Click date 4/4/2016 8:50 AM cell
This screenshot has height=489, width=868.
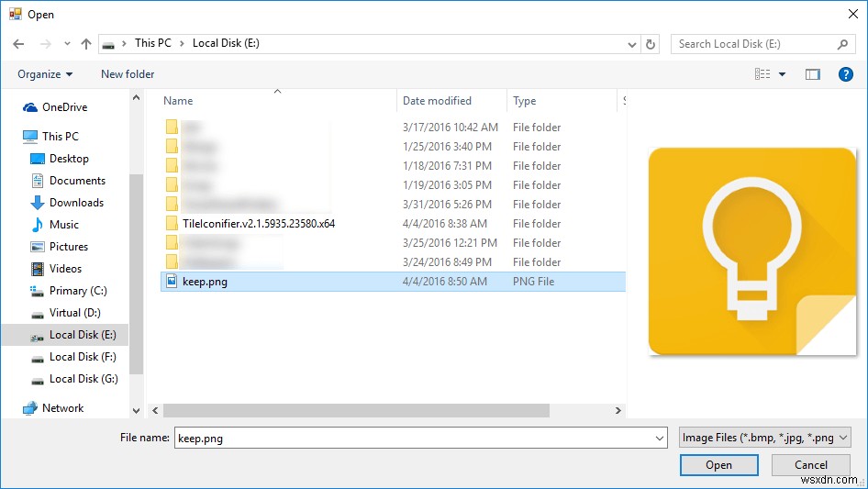pos(444,282)
